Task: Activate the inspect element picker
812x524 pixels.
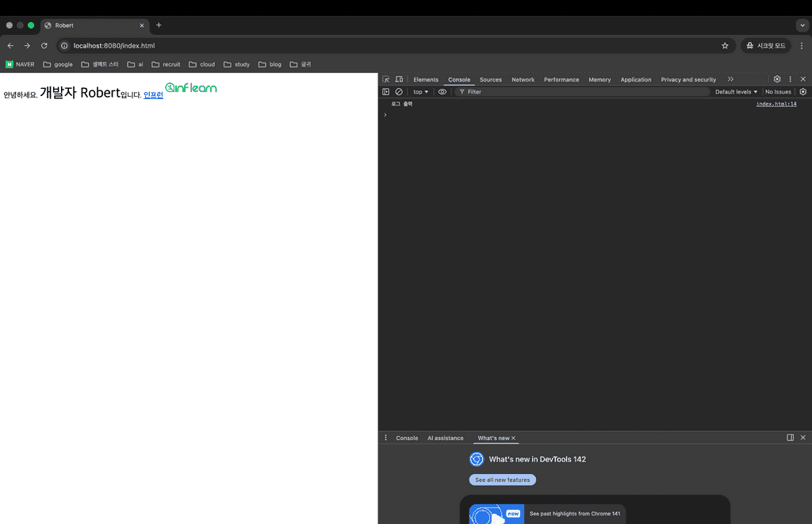Action: (x=386, y=79)
